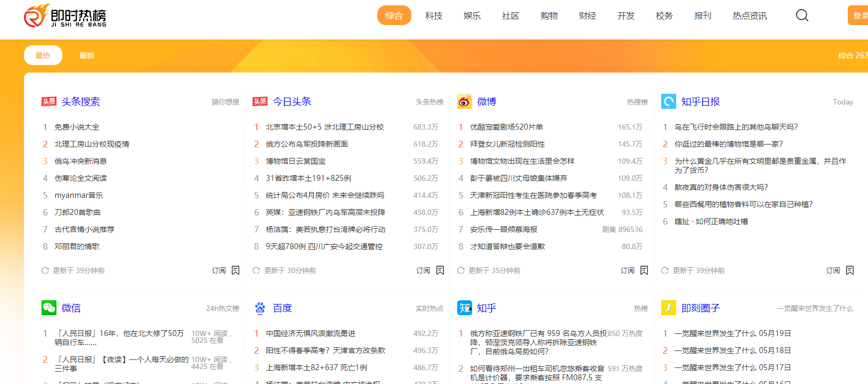Open the 知乎日报 title link
Image resolution: width=868 pixels, height=384 pixels.
click(x=701, y=101)
